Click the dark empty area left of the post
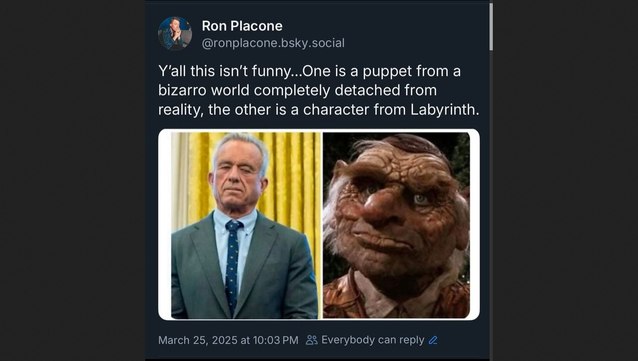The width and height of the screenshot is (638, 361). [x=72, y=180]
